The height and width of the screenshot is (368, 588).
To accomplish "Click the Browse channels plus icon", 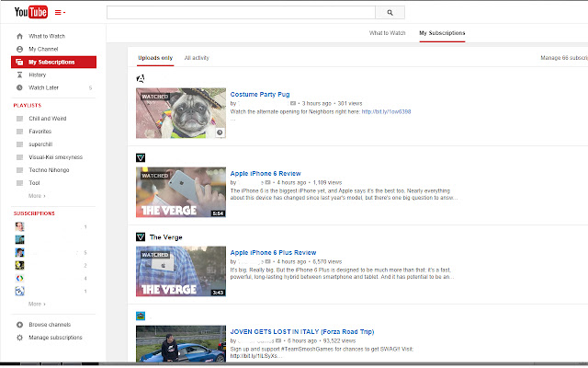I will point(20,325).
